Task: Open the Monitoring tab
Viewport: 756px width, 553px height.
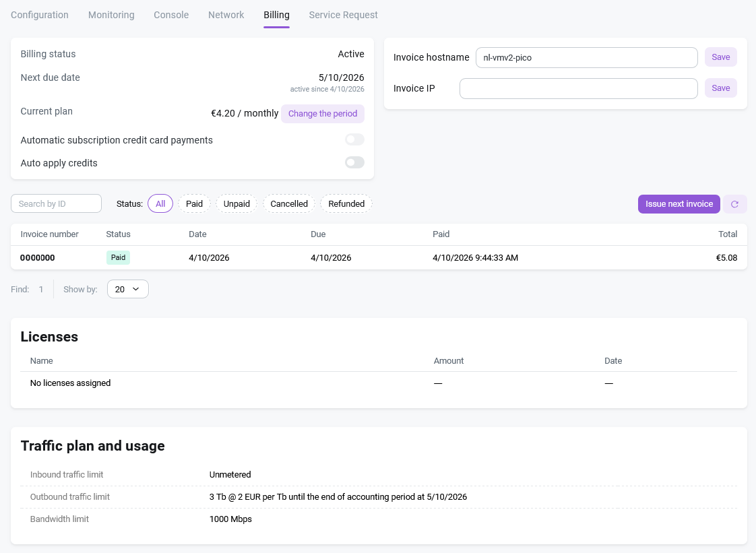Action: pos(111,15)
